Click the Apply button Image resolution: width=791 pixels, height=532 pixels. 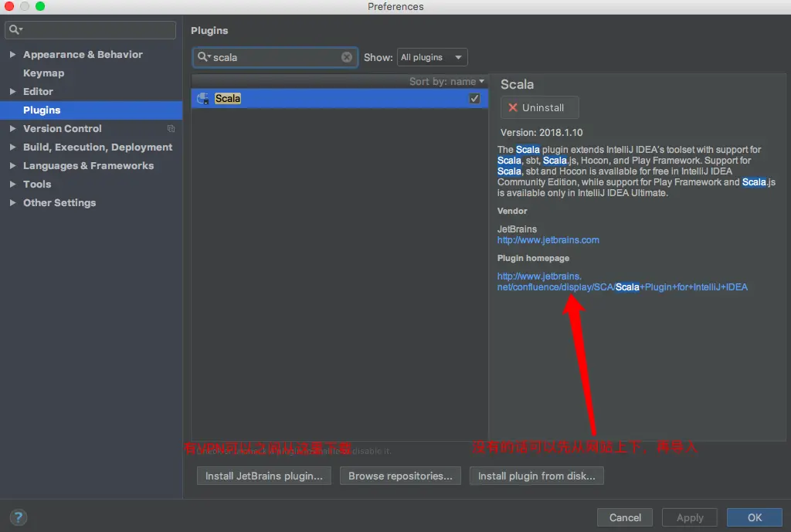point(690,517)
